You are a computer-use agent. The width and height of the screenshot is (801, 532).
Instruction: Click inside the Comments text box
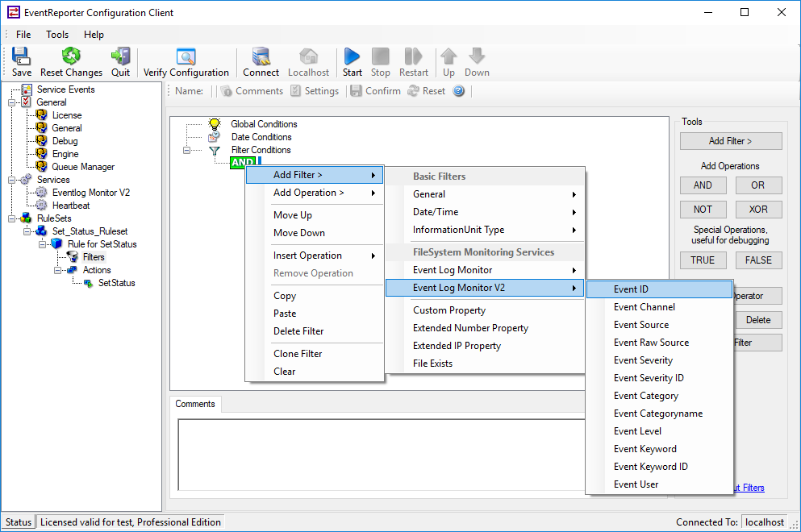coord(381,455)
